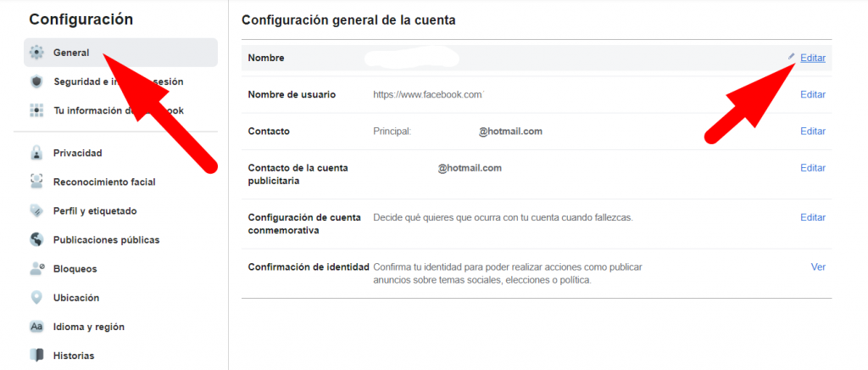Click the Idioma y región icon
This screenshot has width=868, height=370.
click(36, 327)
